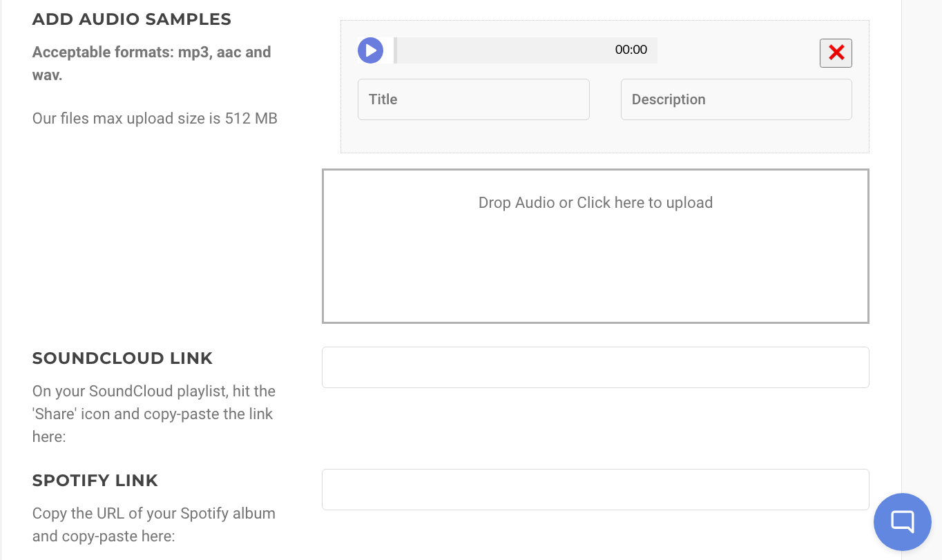Click the "Add Audio Samples" heading

(132, 19)
